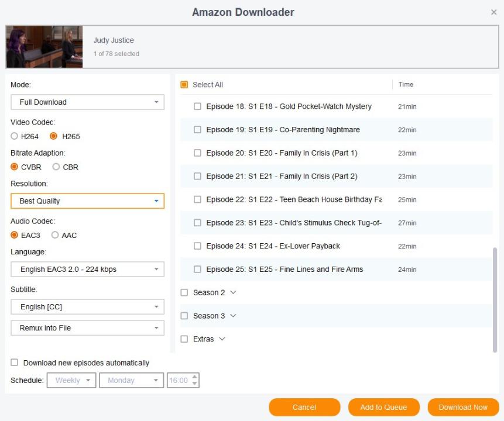Screen dimensions: 504x421
Task: Open the Language dropdown
Action: click(x=87, y=270)
